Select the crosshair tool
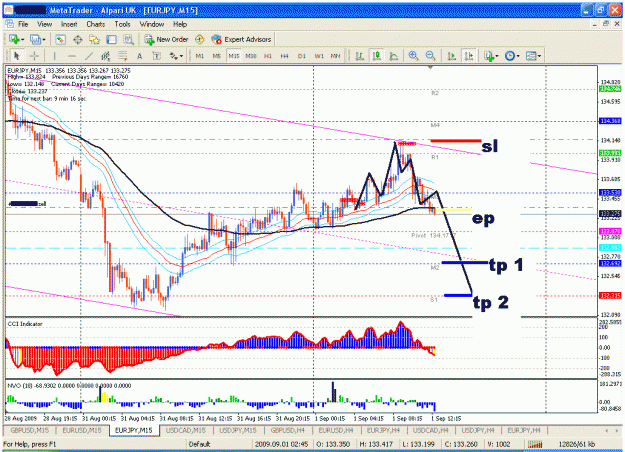The width and height of the screenshot is (625, 452). click(x=34, y=56)
